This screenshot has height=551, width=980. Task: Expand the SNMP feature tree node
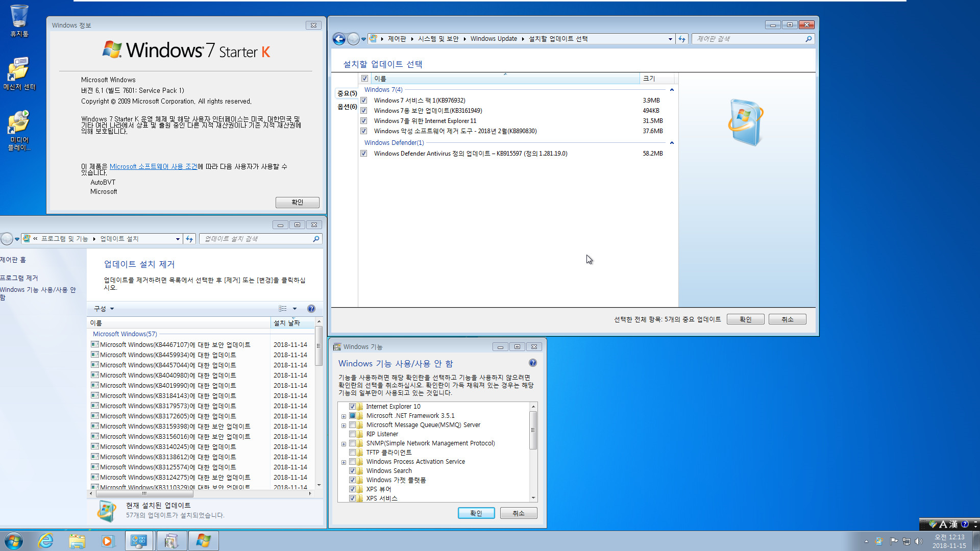click(x=344, y=444)
